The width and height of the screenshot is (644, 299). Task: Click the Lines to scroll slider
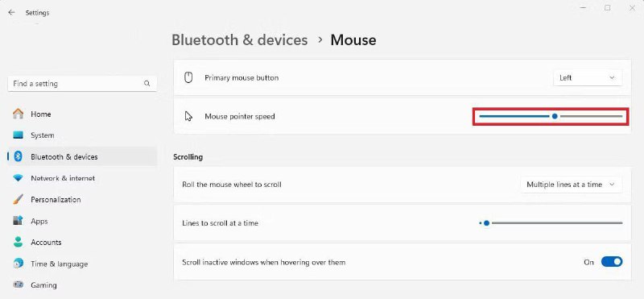click(551, 223)
